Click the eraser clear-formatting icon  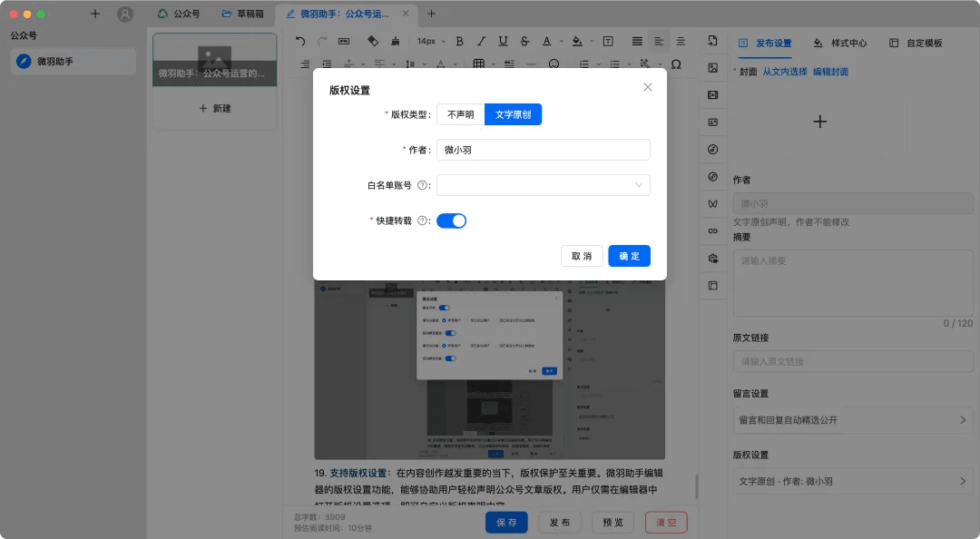[372, 41]
